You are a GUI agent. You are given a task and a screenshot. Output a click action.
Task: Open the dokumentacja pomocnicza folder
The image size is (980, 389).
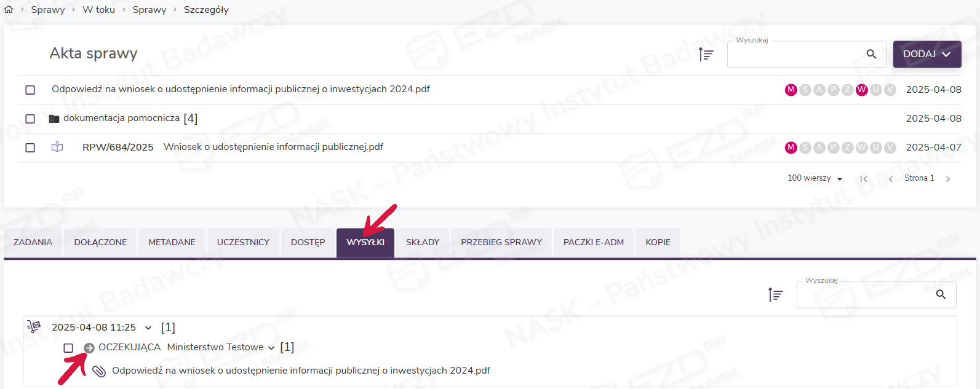(121, 118)
